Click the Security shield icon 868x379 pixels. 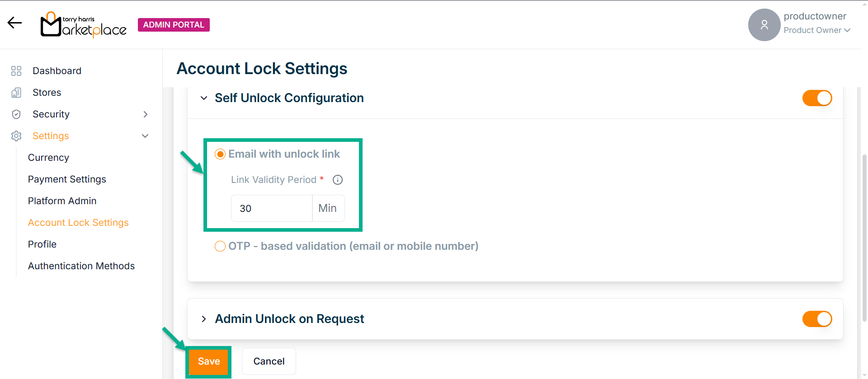[16, 114]
